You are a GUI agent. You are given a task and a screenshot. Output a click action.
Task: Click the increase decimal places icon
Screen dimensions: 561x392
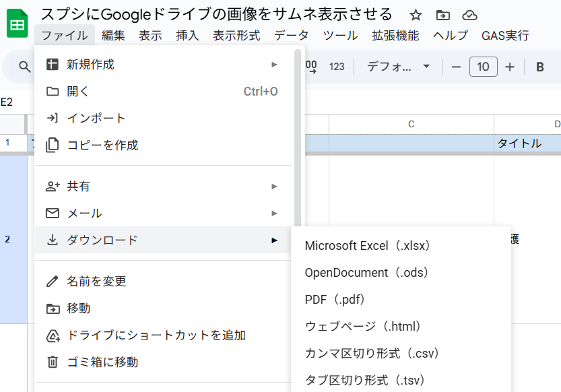[x=311, y=67]
